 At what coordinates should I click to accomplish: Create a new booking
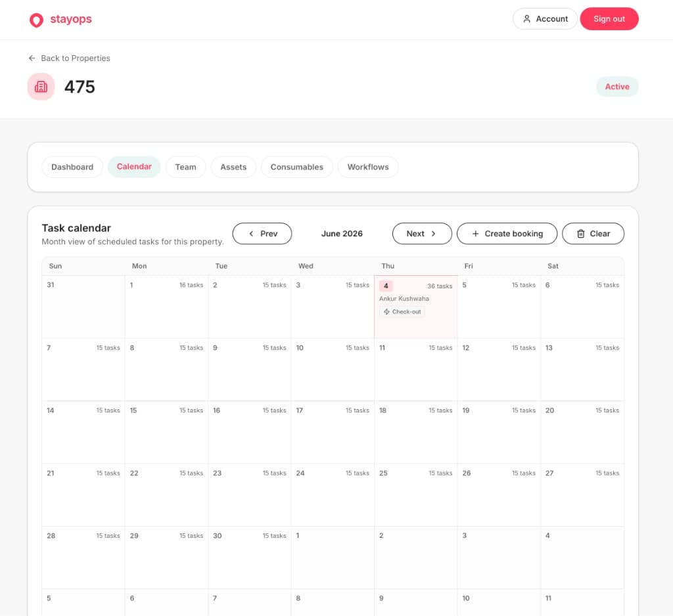tap(507, 233)
